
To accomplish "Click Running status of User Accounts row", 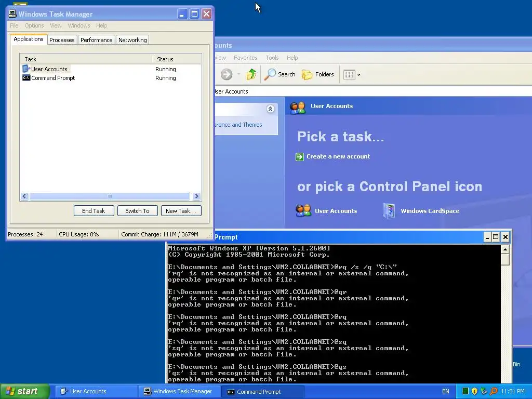I will pyautogui.click(x=166, y=69).
